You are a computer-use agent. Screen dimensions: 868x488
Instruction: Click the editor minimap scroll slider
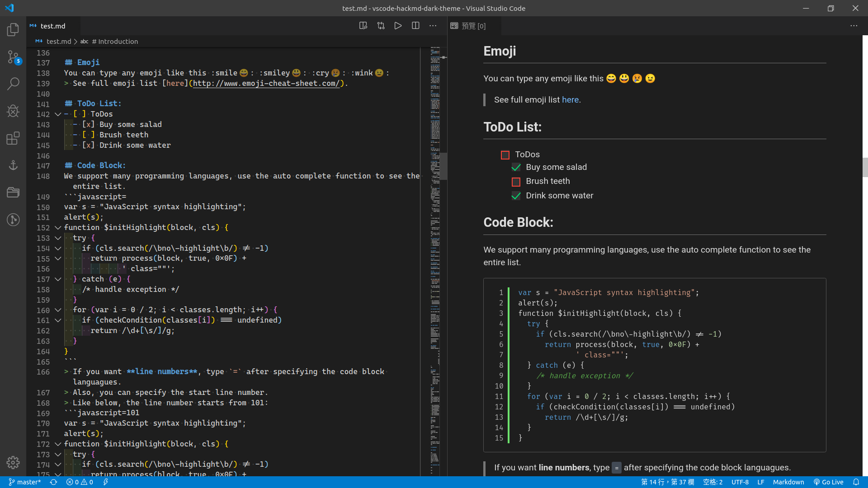pos(443,166)
